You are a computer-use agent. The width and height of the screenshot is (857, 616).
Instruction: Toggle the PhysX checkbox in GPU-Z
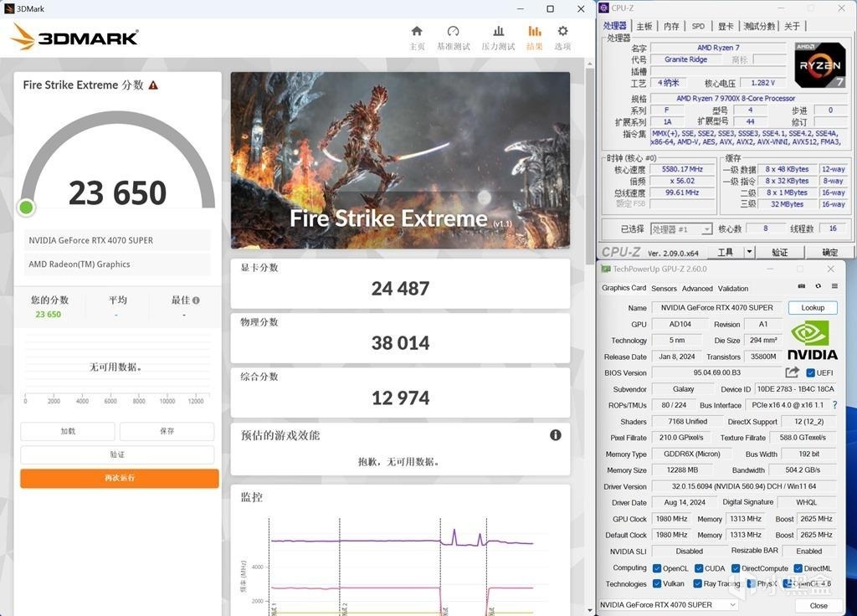[x=751, y=583]
